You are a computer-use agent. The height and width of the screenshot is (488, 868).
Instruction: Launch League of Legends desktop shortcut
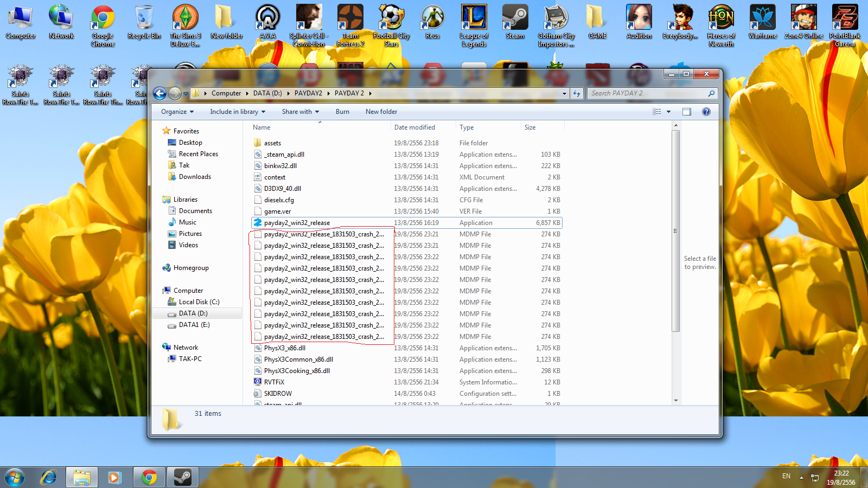[474, 25]
